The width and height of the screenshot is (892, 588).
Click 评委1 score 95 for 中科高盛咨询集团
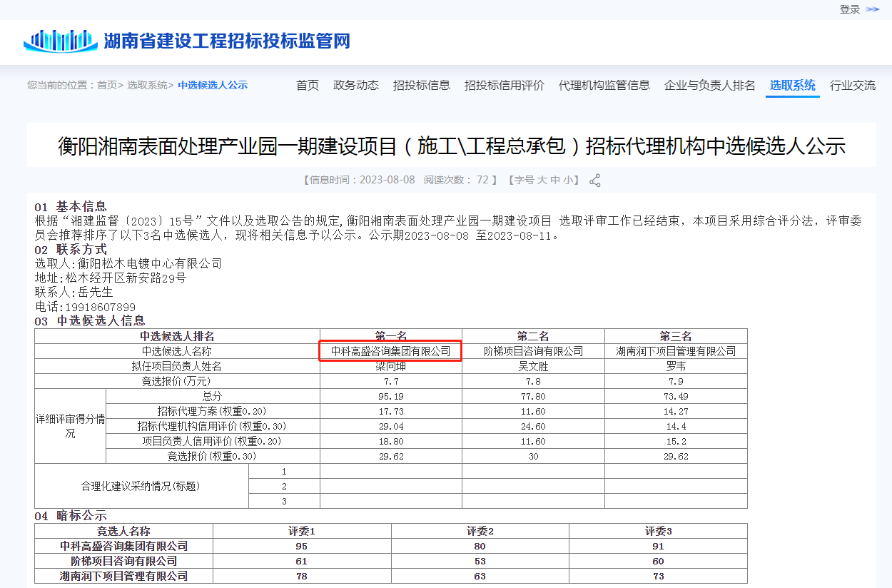point(302,546)
